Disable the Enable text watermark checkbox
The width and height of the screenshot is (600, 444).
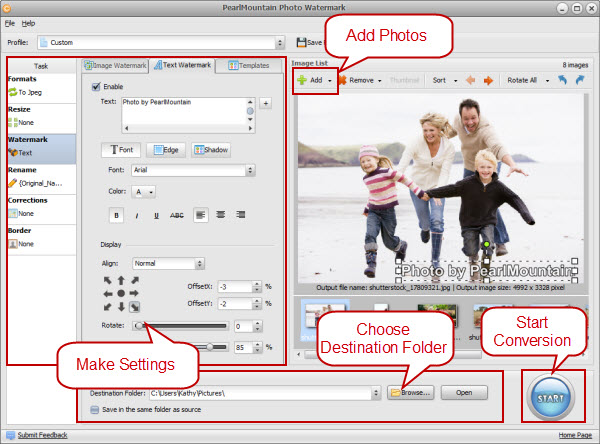pyautogui.click(x=95, y=87)
